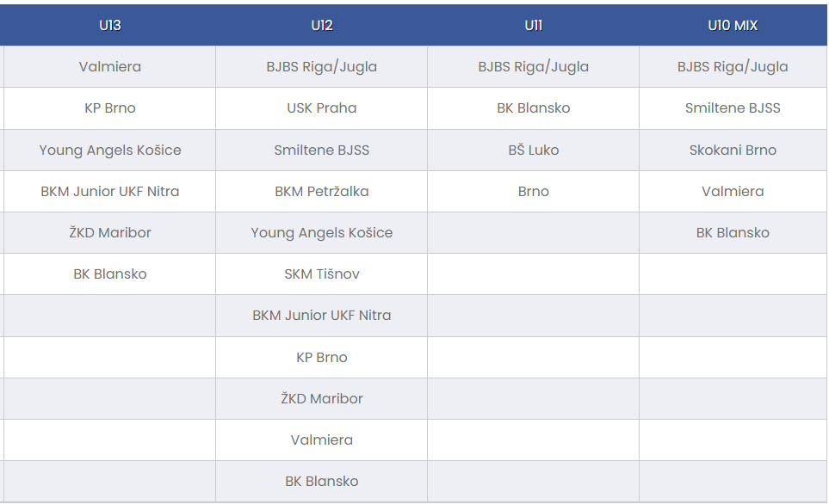Image resolution: width=829 pixels, height=504 pixels.
Task: Select SKM Tišnov cell
Action: click(x=321, y=274)
